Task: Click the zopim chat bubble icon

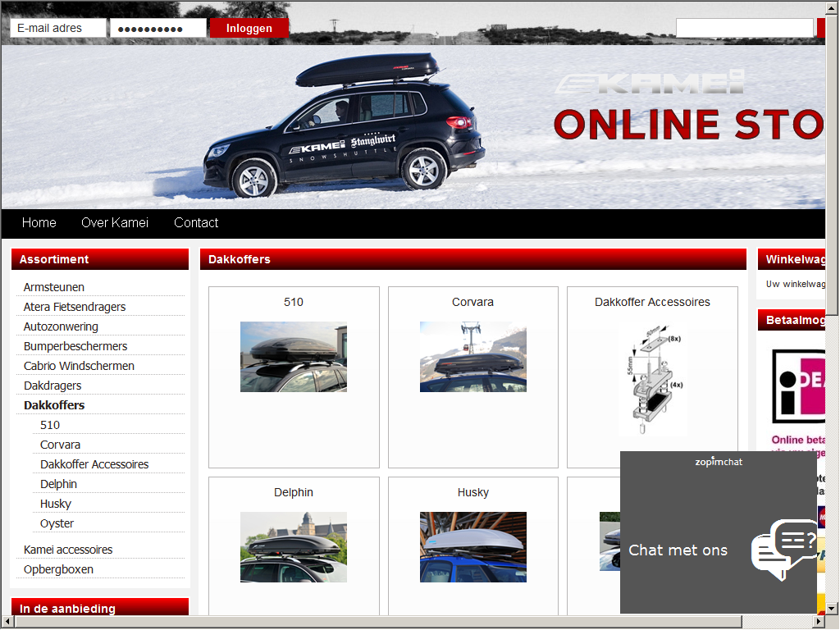Action: point(783,550)
